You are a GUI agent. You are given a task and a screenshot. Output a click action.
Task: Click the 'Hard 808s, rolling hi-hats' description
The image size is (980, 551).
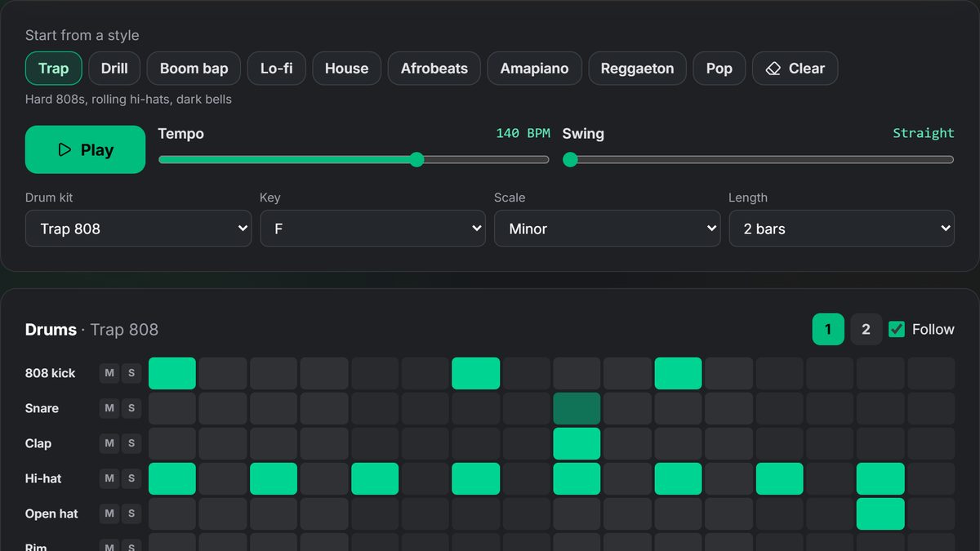pyautogui.click(x=128, y=100)
